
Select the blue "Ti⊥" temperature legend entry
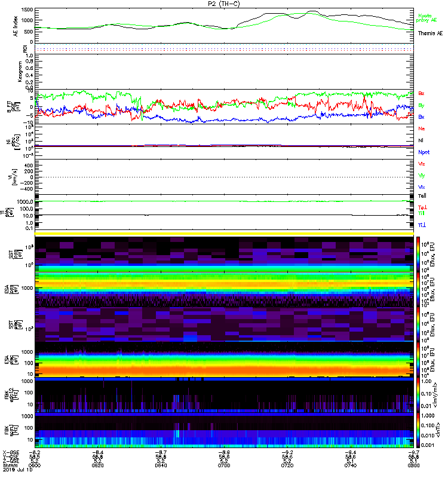coord(422,225)
